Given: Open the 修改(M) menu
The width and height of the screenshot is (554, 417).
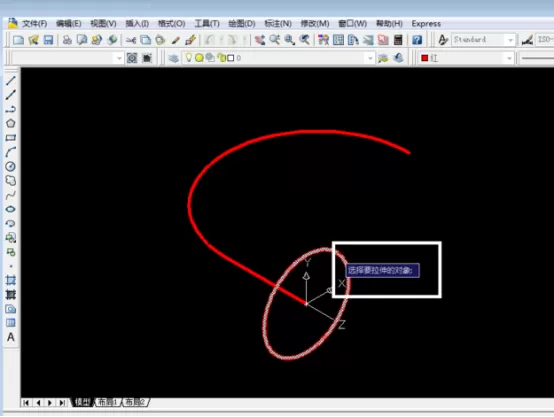Looking at the screenshot, I should pyautogui.click(x=315, y=24).
